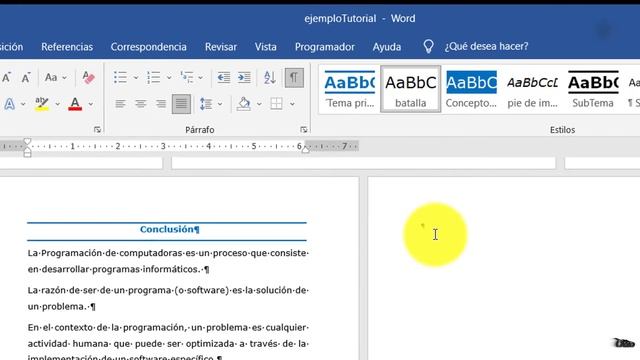Open the Referencias tab
This screenshot has height=360, width=640.
click(x=67, y=47)
